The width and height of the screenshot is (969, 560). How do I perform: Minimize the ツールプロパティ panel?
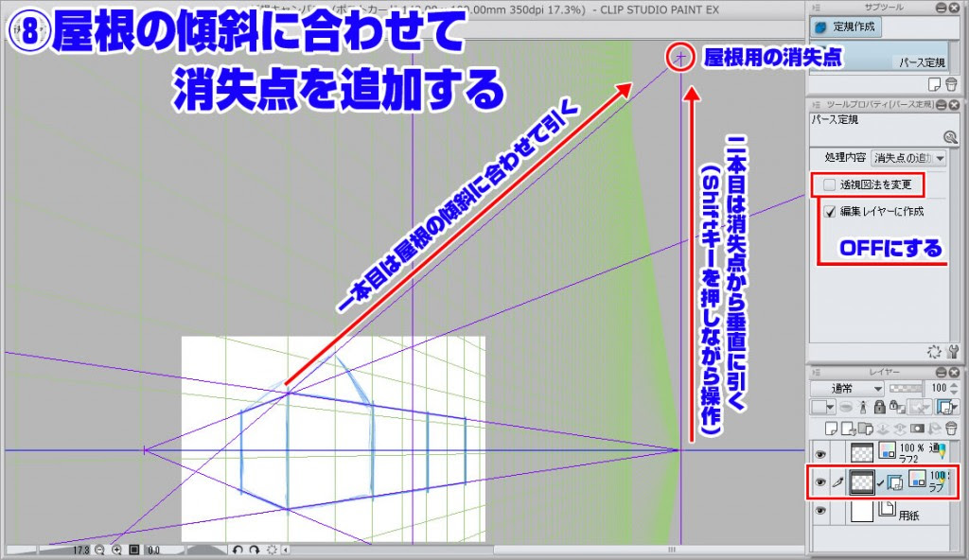pos(941,104)
